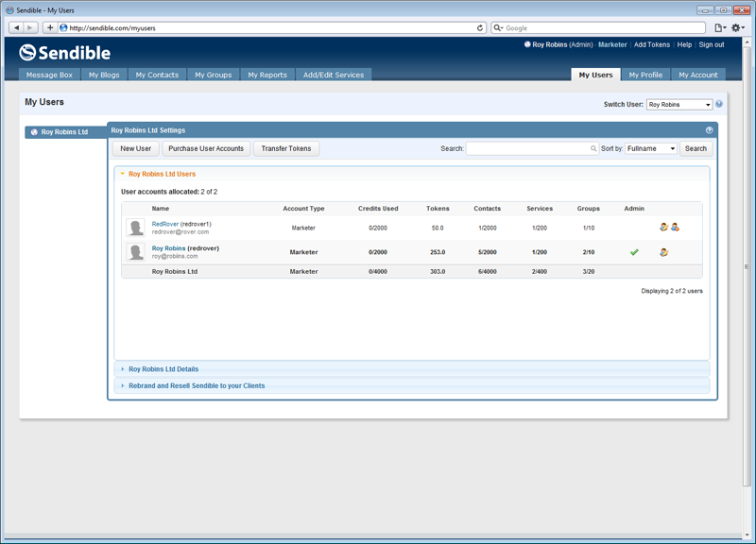Image resolution: width=756 pixels, height=544 pixels.
Task: Open My Reports tab
Action: pos(267,75)
